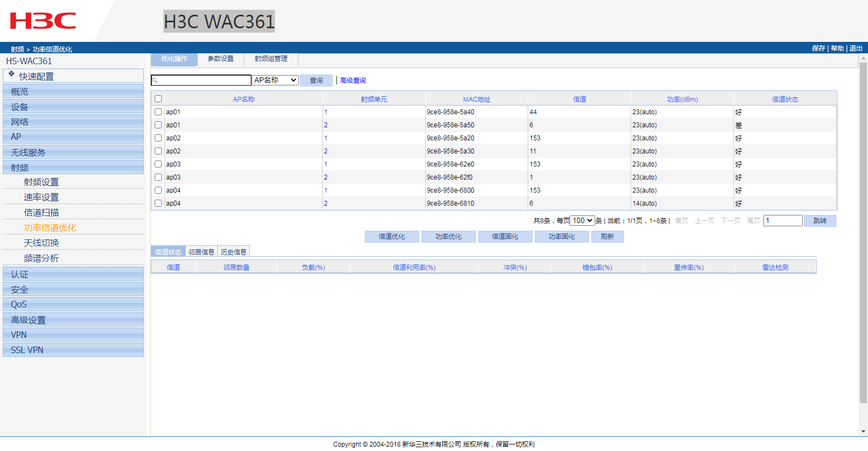Click the 快速配置 star icon
This screenshot has width=868, height=451.
point(11,73)
